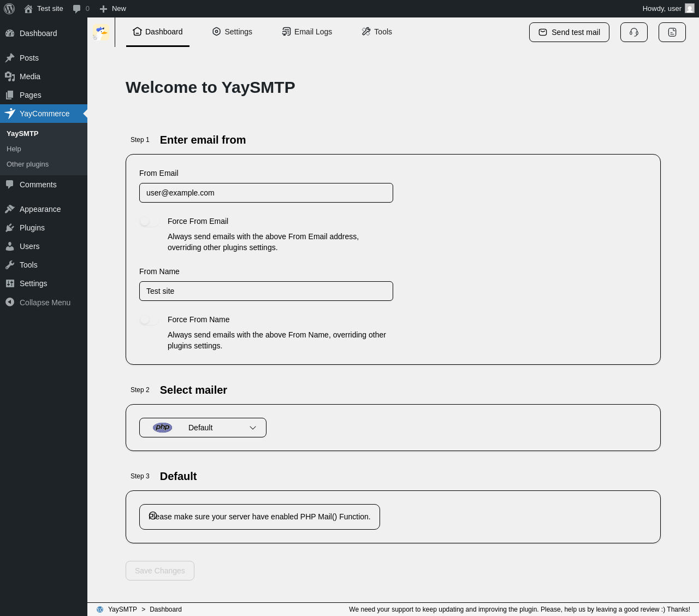Click the Save Changes button

[160, 571]
